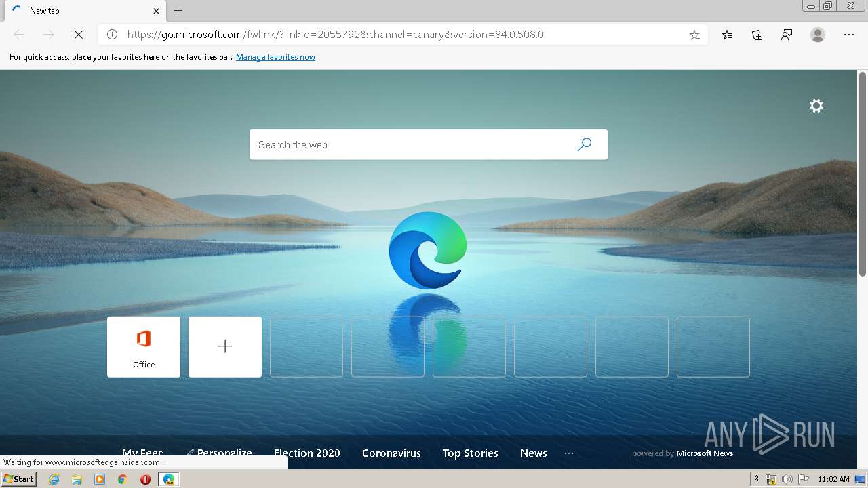This screenshot has height=488, width=868.
Task: Click powered by Microsoft News link
Action: (x=682, y=453)
